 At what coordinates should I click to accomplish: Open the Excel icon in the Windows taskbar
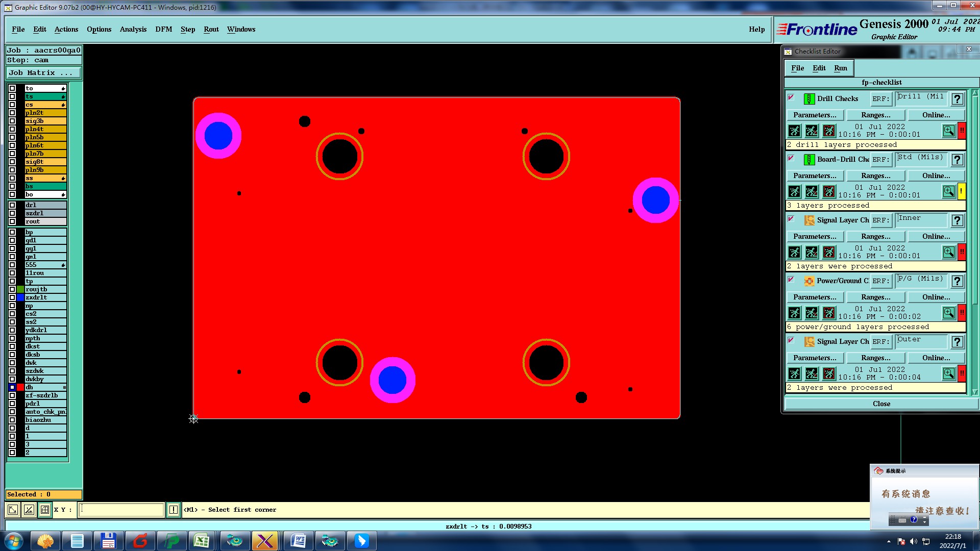coord(202,541)
